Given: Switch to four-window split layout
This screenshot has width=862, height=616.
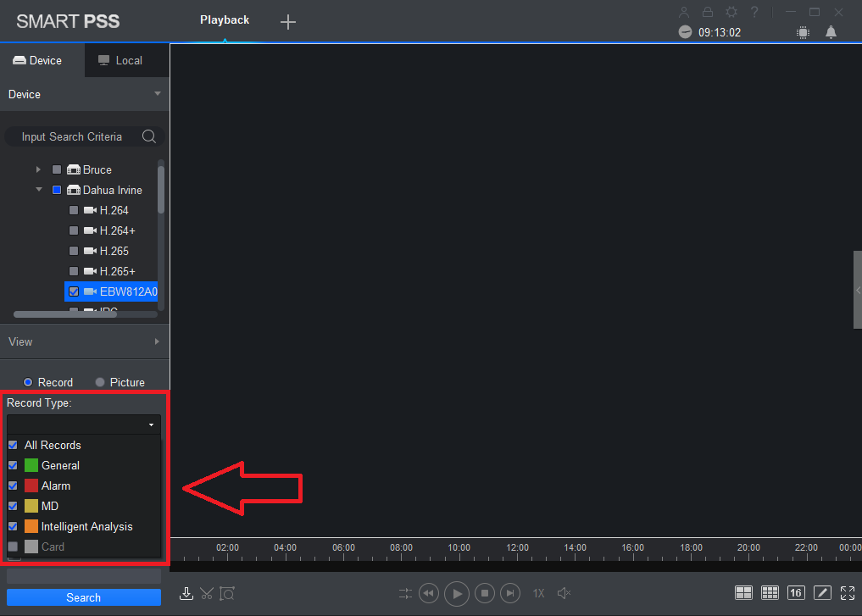Looking at the screenshot, I should point(744,593).
